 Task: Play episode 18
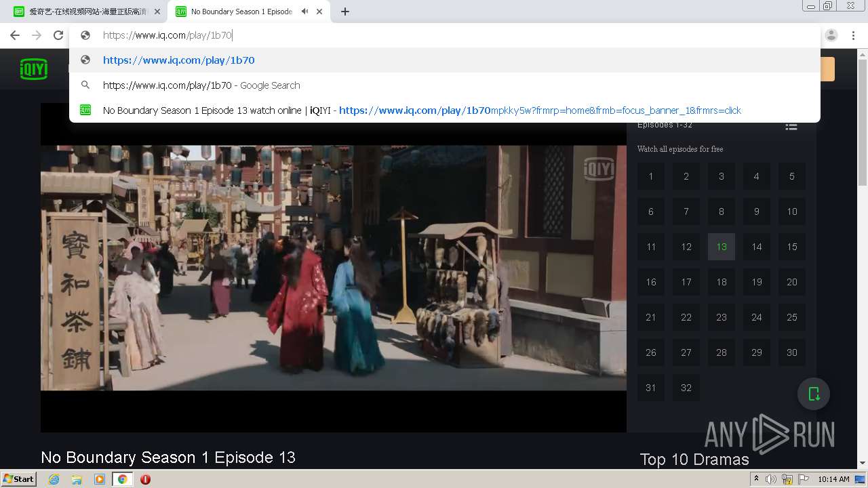click(x=722, y=282)
